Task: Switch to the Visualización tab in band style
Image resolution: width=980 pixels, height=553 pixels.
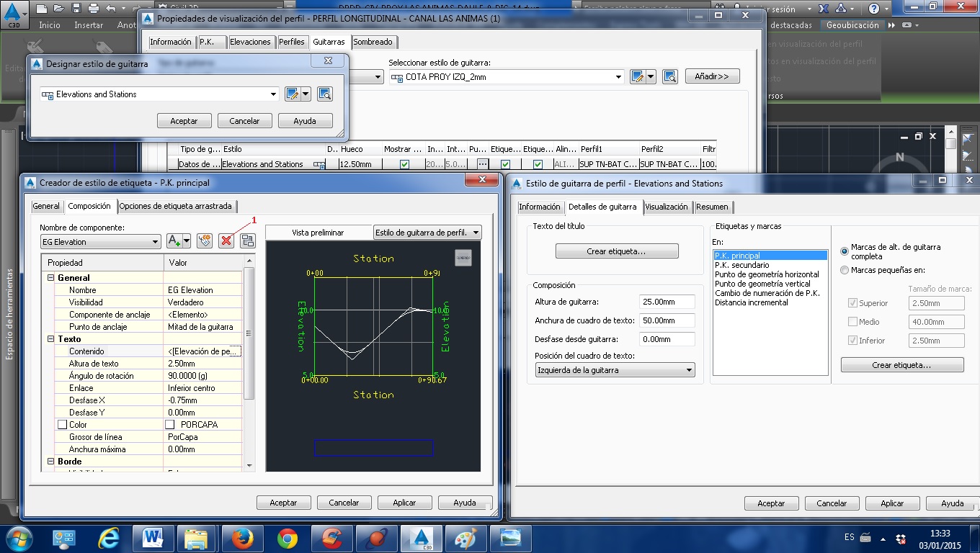Action: pyautogui.click(x=667, y=207)
